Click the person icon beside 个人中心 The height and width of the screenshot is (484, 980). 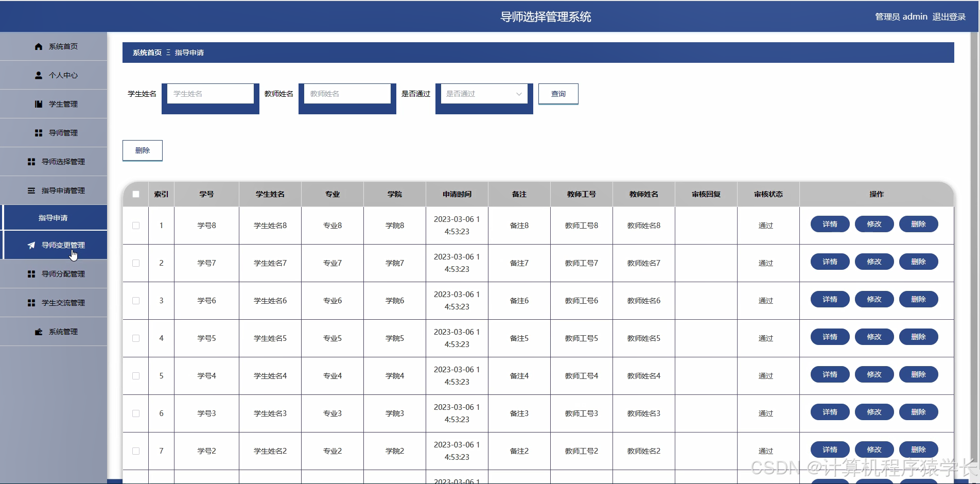39,75
